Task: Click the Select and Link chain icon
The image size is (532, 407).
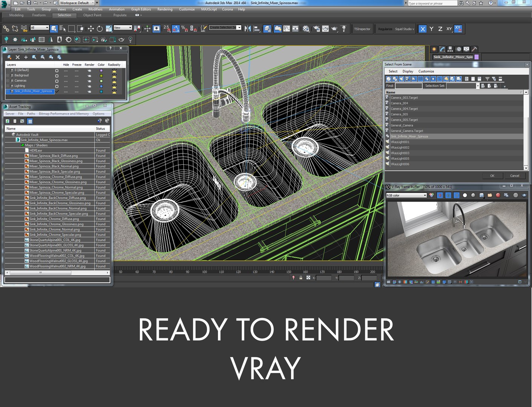Action: coord(6,29)
